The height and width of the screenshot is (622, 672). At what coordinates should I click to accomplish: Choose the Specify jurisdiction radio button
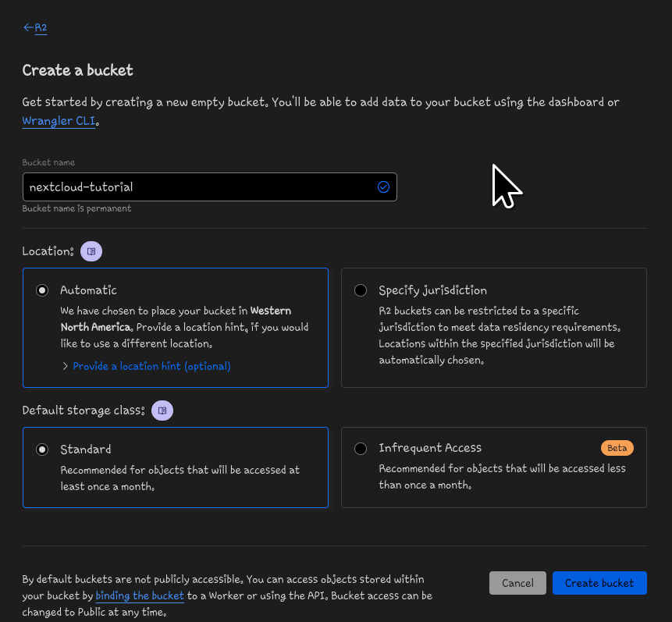pos(361,290)
